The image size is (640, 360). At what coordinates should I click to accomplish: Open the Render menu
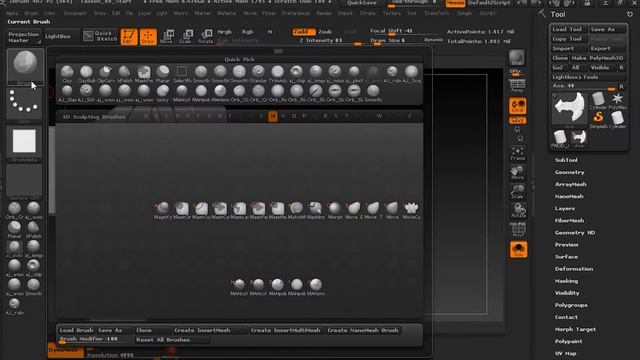click(324, 13)
